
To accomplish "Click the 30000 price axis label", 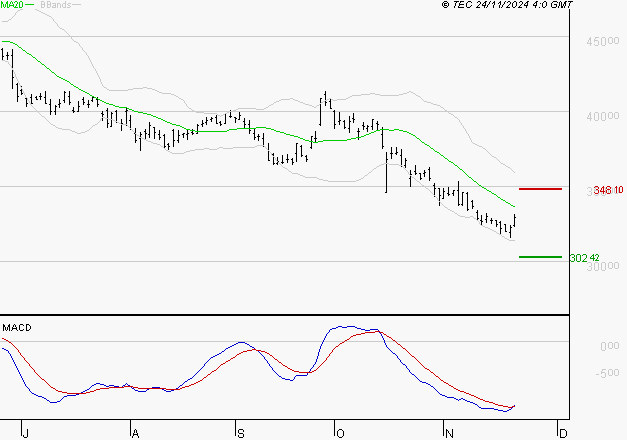I will point(603,266).
